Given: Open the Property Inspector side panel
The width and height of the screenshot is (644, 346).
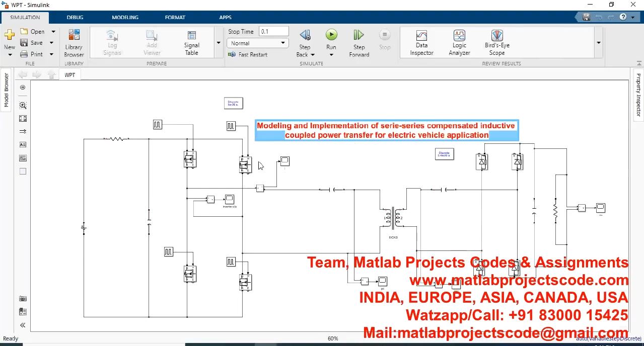Looking at the screenshot, I should pyautogui.click(x=638, y=95).
